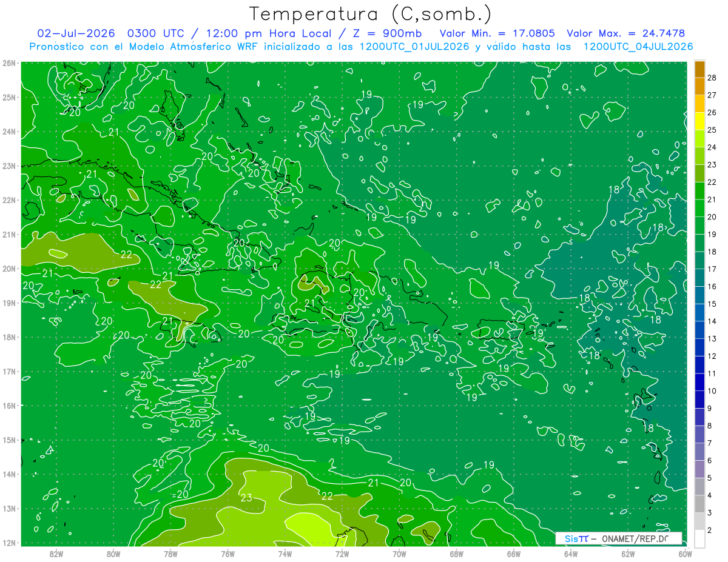Click the color scale value '2'
This screenshot has width=728, height=562.
[x=710, y=530]
